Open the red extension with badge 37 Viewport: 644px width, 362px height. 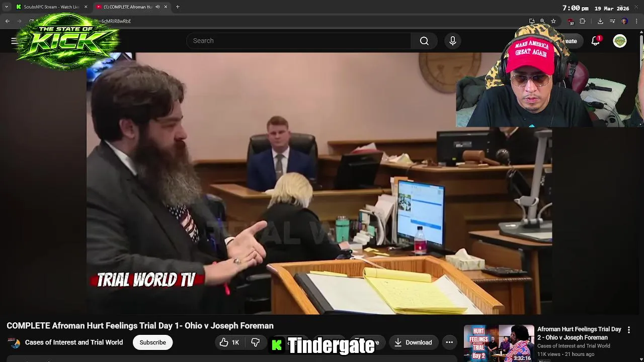pyautogui.click(x=571, y=22)
